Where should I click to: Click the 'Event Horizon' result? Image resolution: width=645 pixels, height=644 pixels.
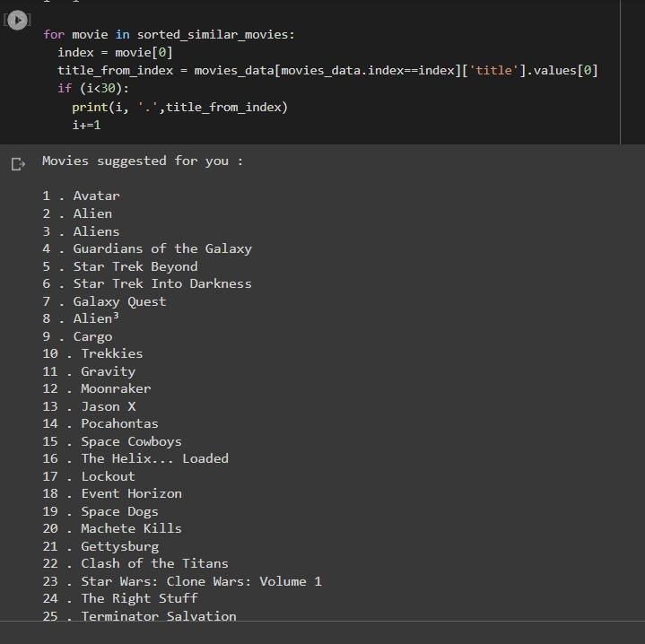[131, 493]
